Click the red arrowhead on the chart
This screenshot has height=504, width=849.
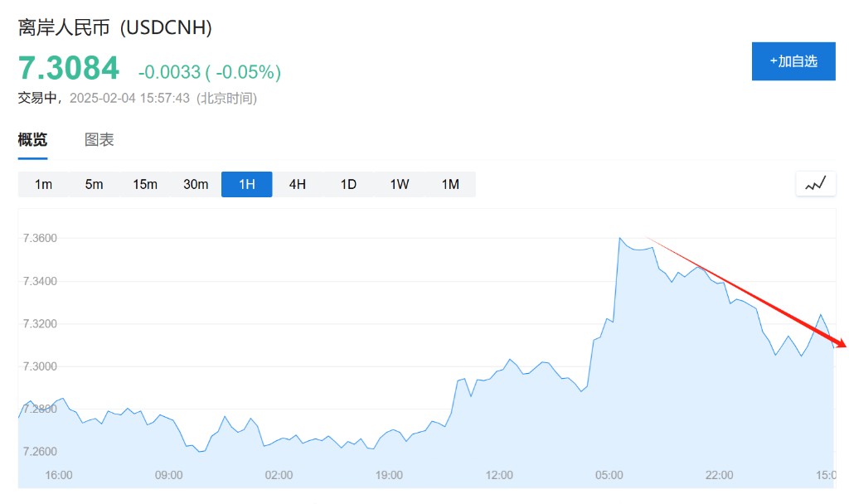click(841, 344)
